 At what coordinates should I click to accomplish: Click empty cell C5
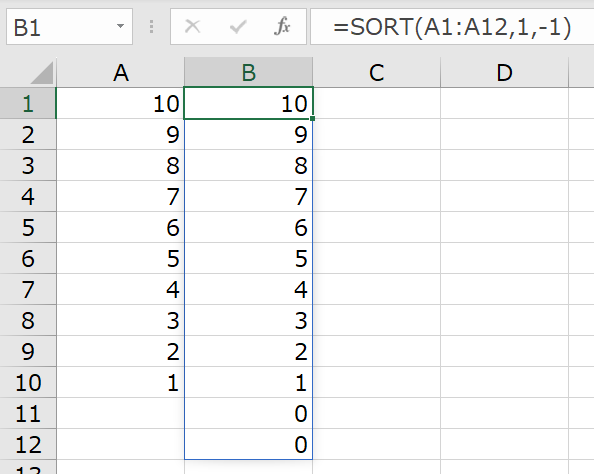point(377,227)
